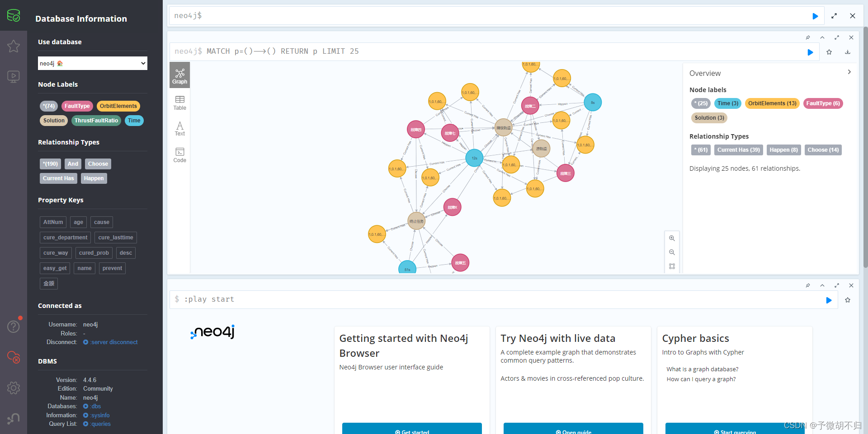Open the Browser Settings gear icon

14,387
